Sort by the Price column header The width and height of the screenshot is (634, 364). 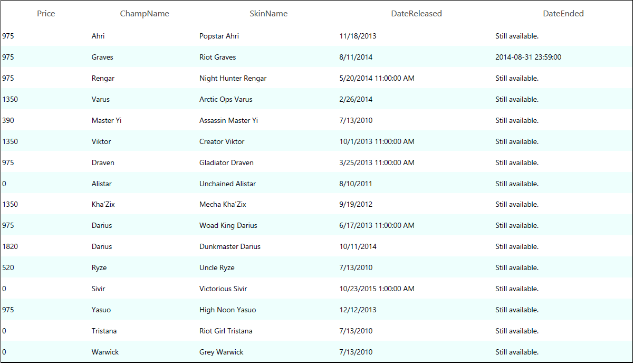click(46, 14)
